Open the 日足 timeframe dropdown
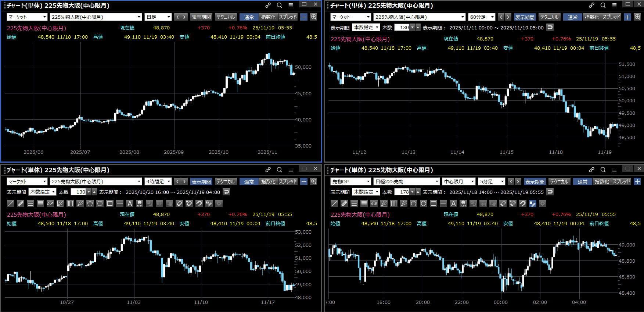644x312 pixels. [158, 17]
